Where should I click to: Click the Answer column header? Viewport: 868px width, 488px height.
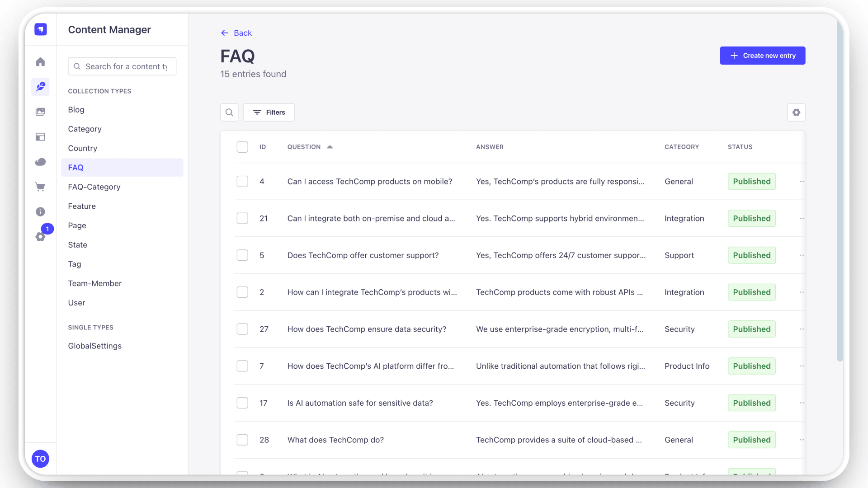(490, 147)
